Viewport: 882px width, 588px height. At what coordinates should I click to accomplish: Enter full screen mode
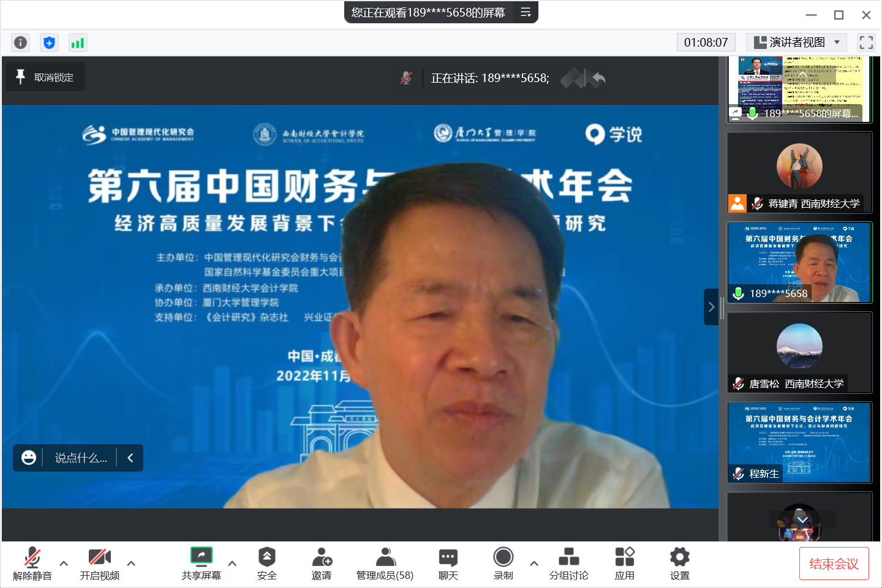(x=866, y=42)
